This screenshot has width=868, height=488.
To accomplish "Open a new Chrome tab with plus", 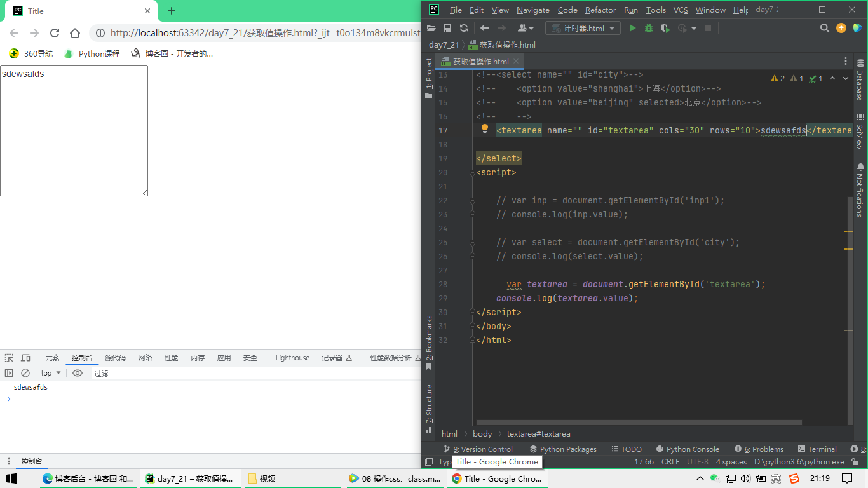I will click(172, 11).
